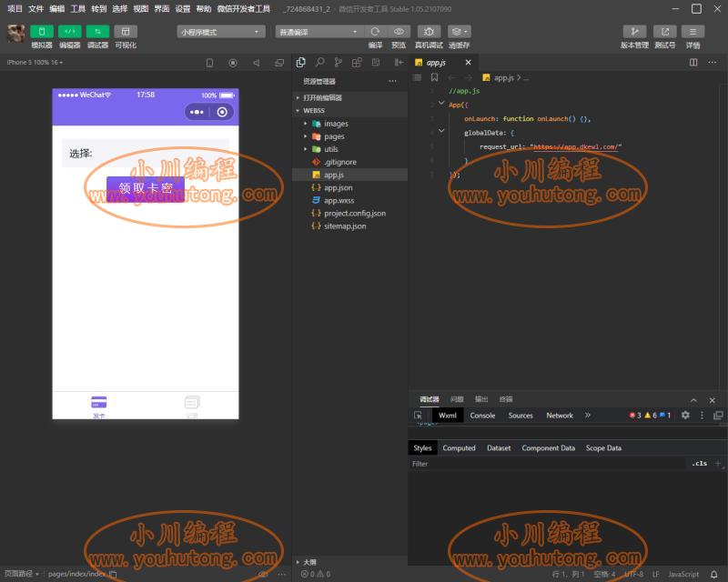Collapse the sidebar panel icon

[x=399, y=62]
